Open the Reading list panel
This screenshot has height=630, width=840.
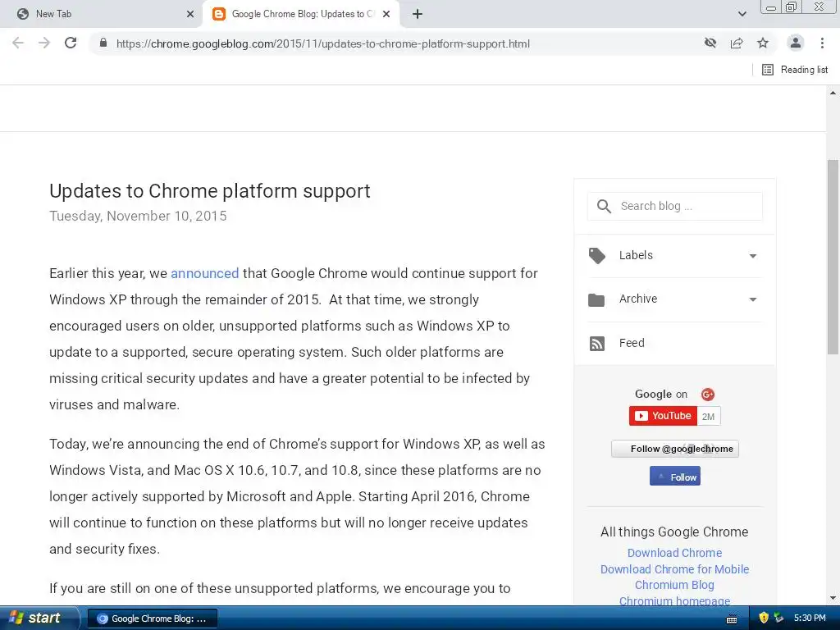tap(795, 70)
